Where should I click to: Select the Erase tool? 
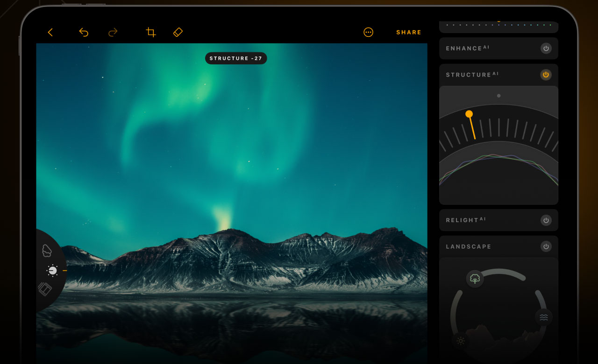coord(178,32)
